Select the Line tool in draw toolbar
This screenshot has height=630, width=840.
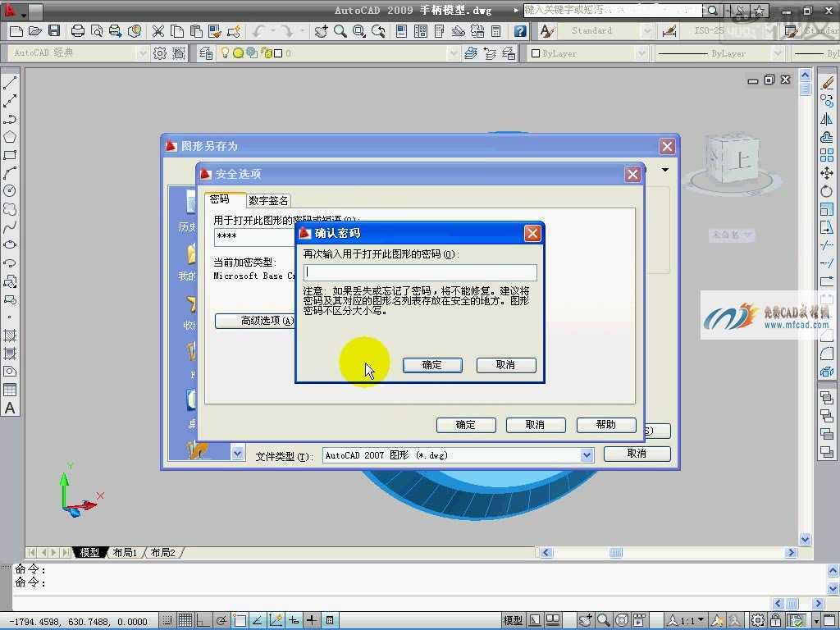[10, 83]
